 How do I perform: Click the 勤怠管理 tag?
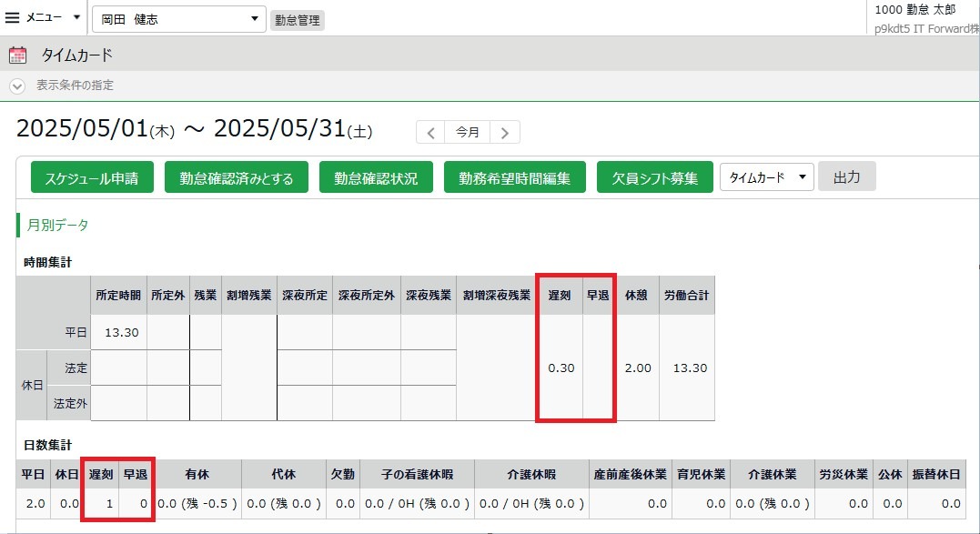tap(297, 20)
